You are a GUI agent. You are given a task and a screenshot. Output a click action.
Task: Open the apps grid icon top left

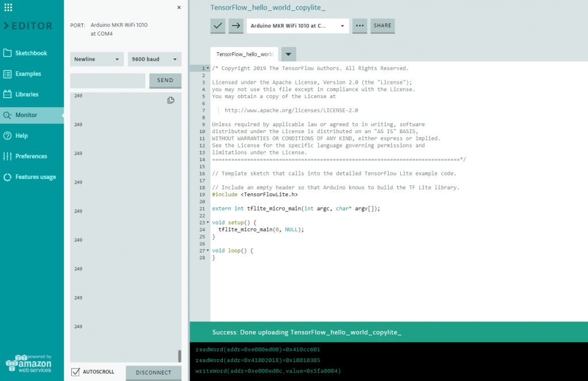click(8, 7)
